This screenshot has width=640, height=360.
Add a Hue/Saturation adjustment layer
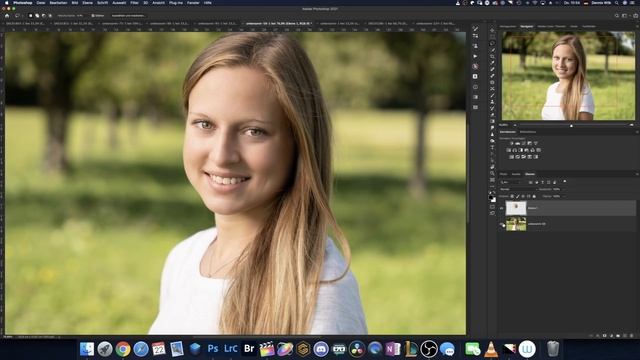[508, 150]
